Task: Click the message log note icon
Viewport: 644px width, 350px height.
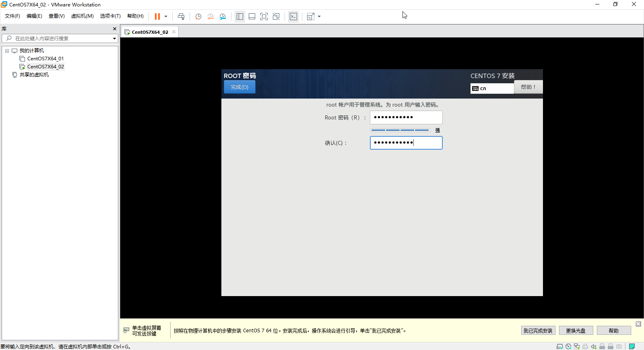Action: pos(632,346)
